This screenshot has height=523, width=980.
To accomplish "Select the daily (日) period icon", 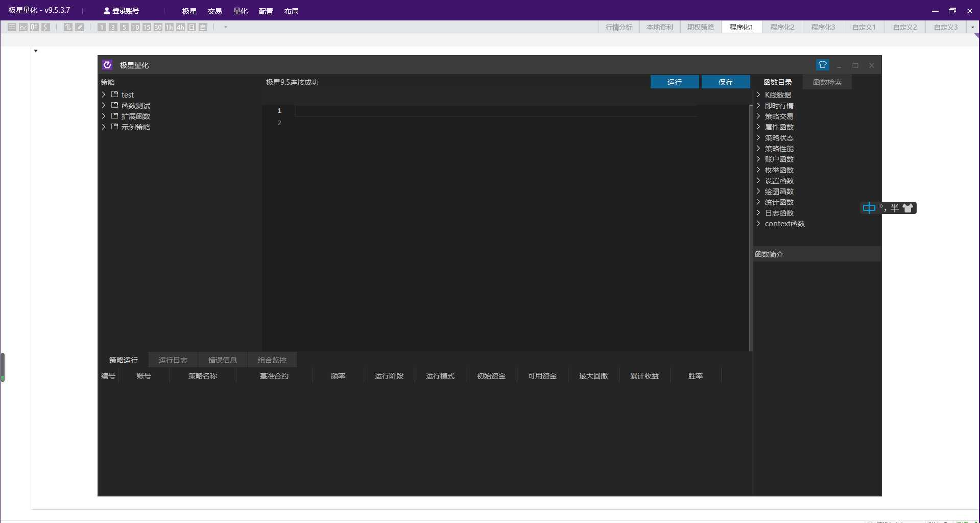I will click(192, 27).
